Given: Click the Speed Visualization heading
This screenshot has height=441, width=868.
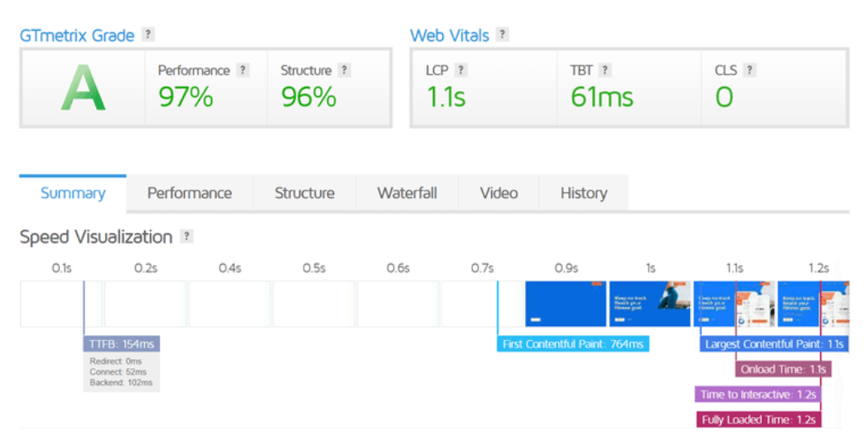Looking at the screenshot, I should (x=96, y=237).
